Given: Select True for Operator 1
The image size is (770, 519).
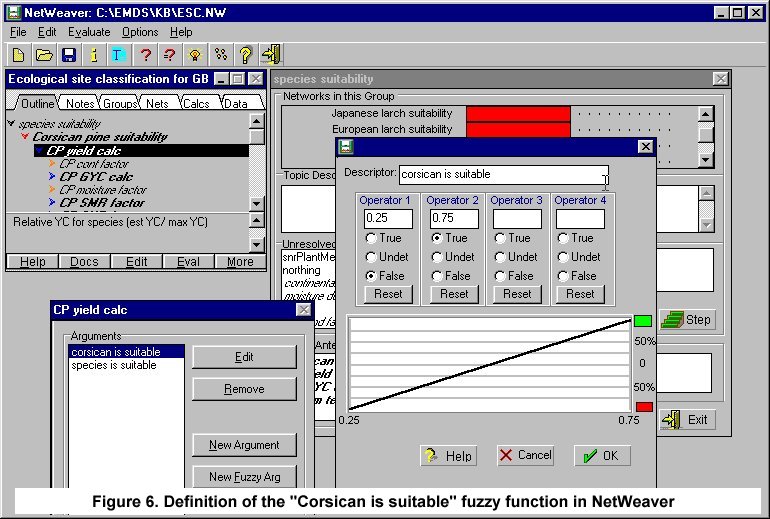Looking at the screenshot, I should pos(371,238).
